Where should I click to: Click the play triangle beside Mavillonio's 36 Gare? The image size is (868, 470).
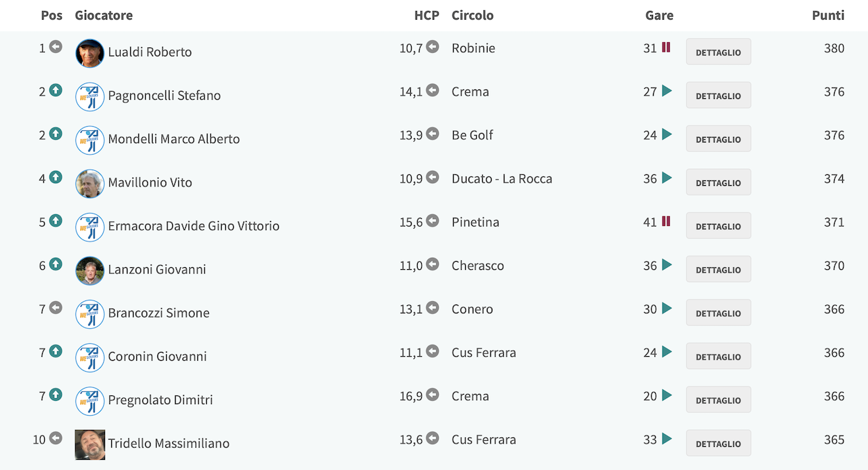coord(667,178)
